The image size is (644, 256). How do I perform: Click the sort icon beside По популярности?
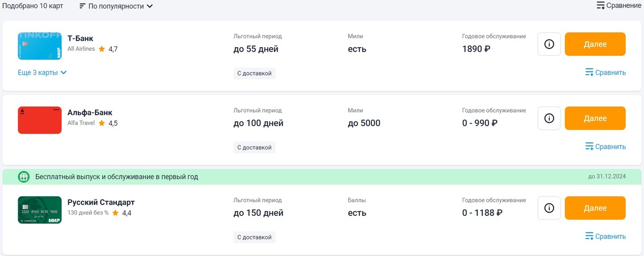point(82,6)
